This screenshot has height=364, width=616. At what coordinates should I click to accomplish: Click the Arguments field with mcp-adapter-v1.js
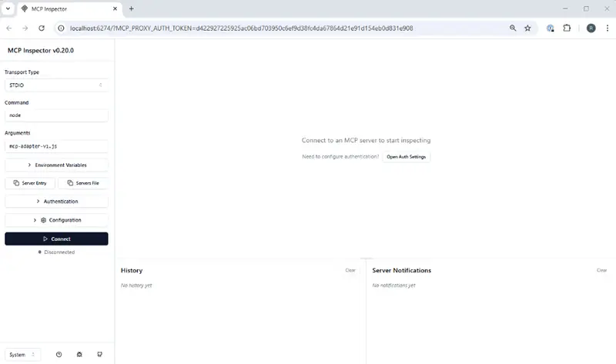[56, 146]
